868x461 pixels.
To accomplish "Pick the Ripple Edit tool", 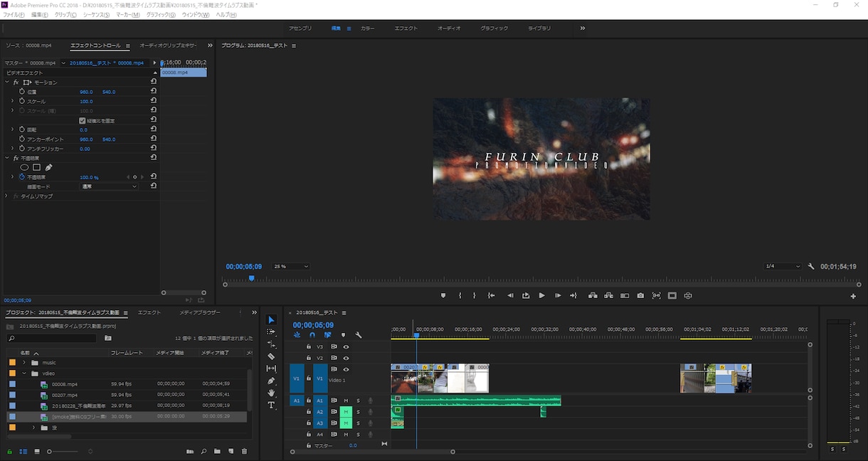I will coord(271,344).
